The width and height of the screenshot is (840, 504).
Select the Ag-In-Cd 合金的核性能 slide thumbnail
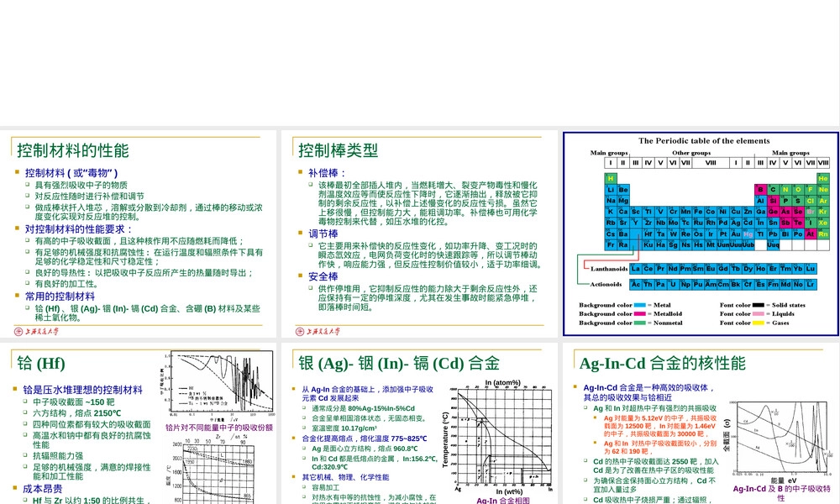pos(701,423)
